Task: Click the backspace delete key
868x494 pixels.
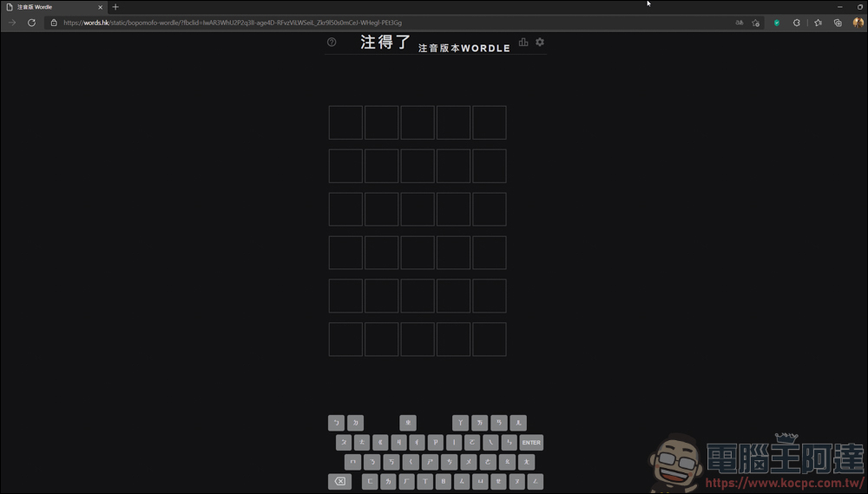Action: 340,481
